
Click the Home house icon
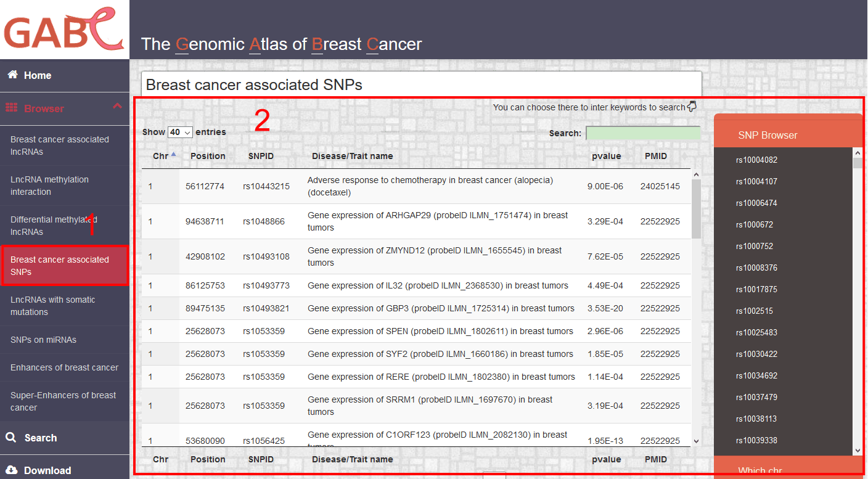(x=12, y=75)
